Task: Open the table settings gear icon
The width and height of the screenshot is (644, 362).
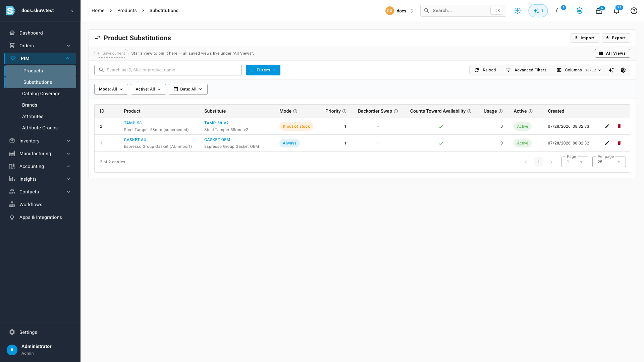Action: pyautogui.click(x=623, y=70)
